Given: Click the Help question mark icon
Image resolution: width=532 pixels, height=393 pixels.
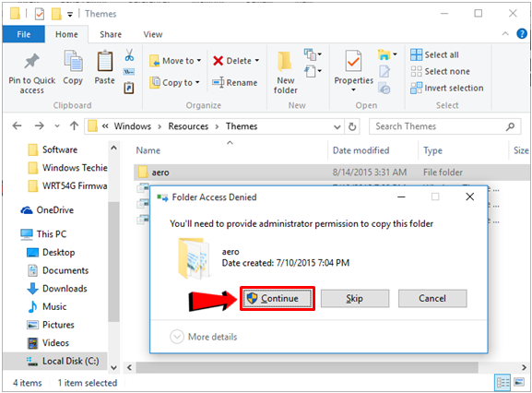Looking at the screenshot, I should click(522, 33).
